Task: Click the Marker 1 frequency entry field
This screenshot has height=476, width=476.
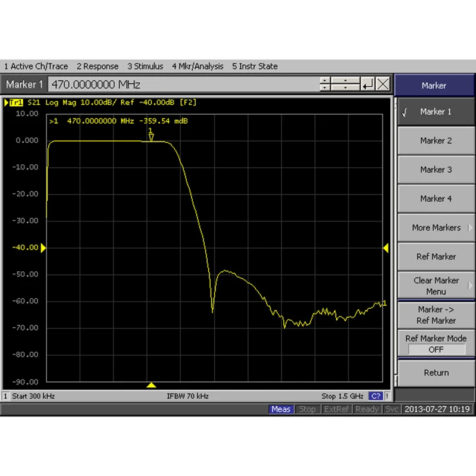Action: [x=183, y=84]
